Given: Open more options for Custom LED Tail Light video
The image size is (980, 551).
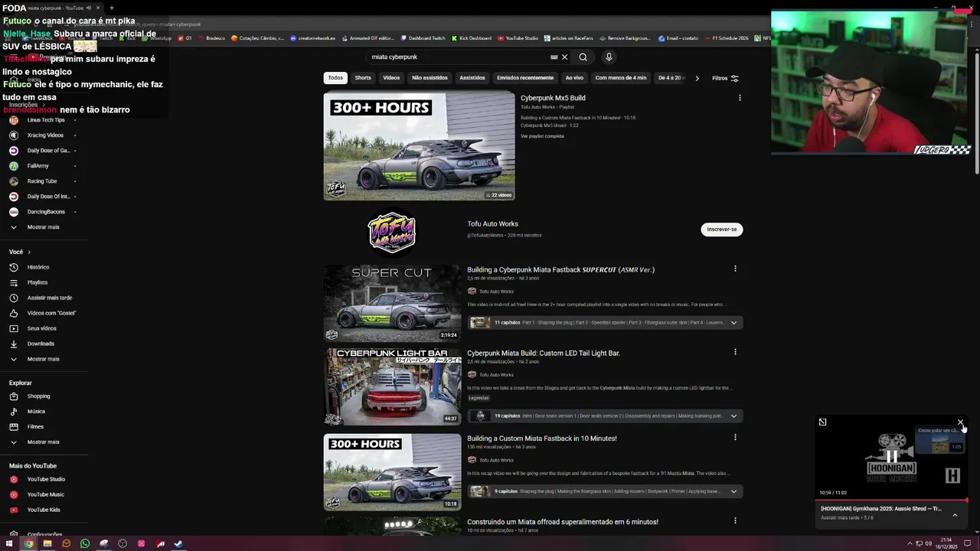Looking at the screenshot, I should pos(735,352).
